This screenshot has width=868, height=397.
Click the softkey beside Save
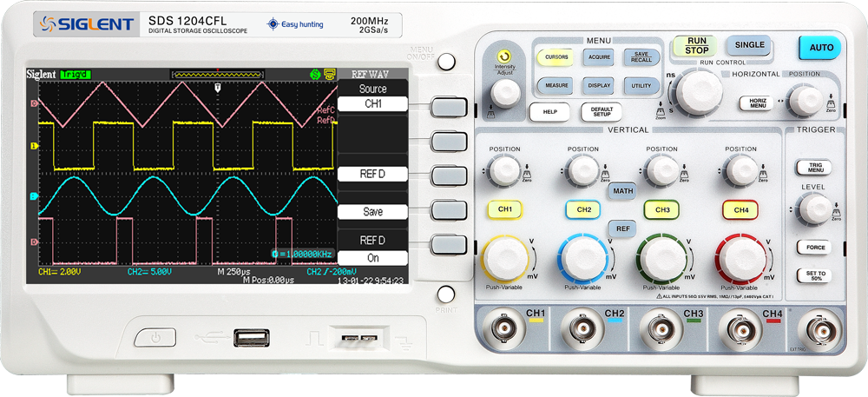[x=449, y=210]
